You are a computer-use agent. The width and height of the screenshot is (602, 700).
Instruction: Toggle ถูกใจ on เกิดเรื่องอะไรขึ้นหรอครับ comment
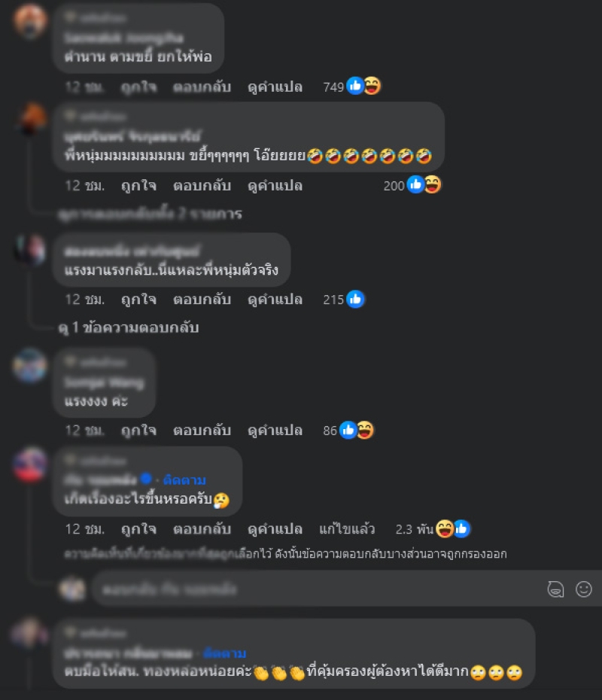point(138,529)
